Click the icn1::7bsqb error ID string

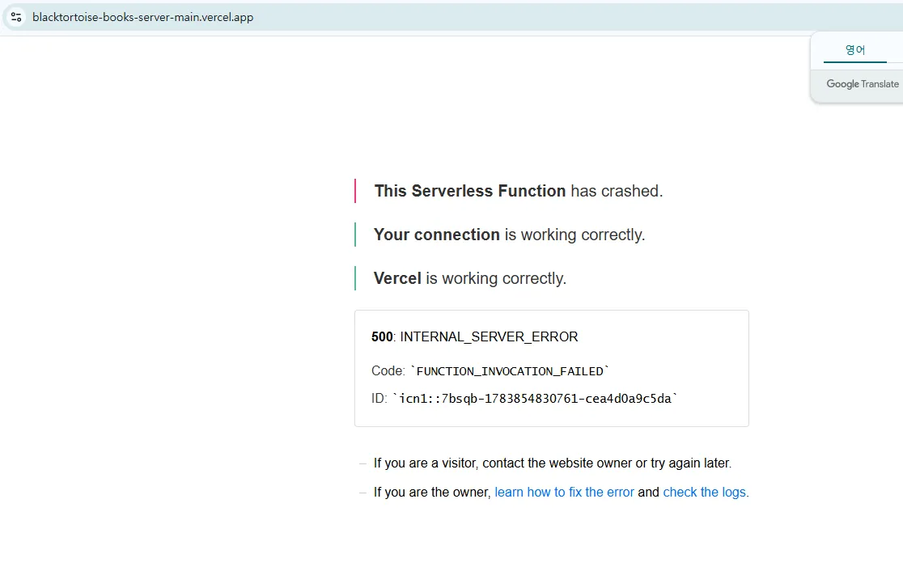coord(535,399)
